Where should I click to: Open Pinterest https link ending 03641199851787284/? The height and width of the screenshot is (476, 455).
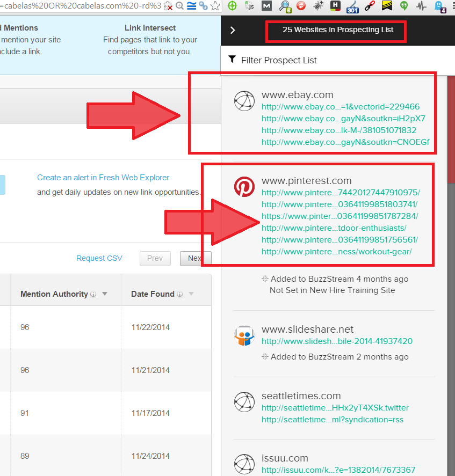pyautogui.click(x=340, y=216)
